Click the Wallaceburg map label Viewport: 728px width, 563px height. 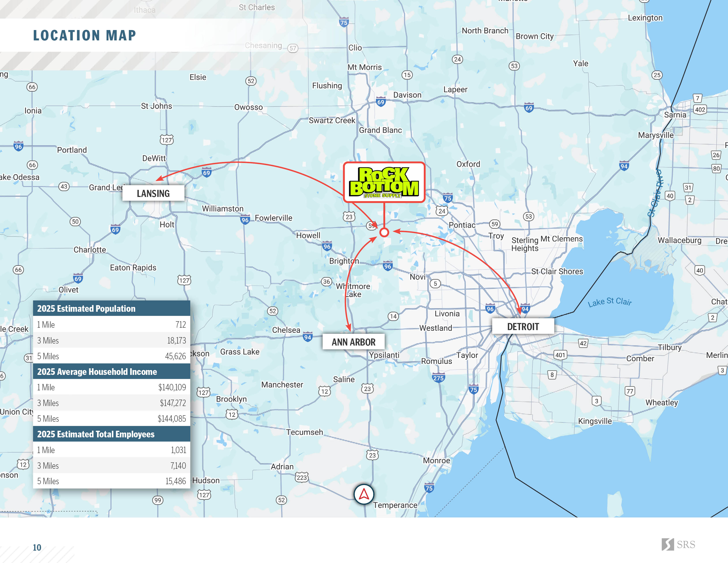[679, 240]
